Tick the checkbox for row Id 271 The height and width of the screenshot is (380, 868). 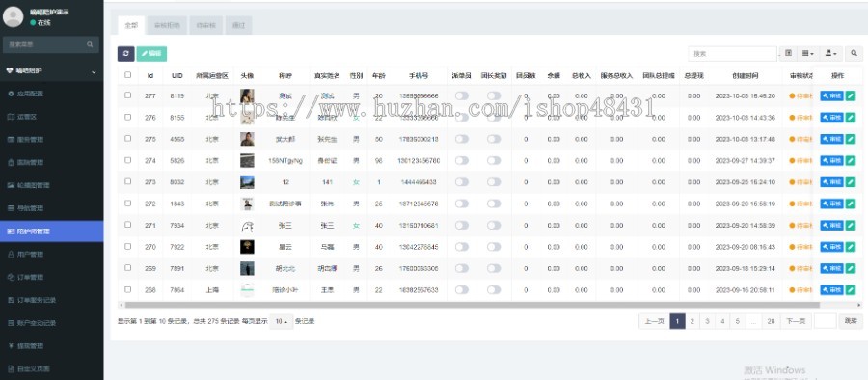coord(128,225)
